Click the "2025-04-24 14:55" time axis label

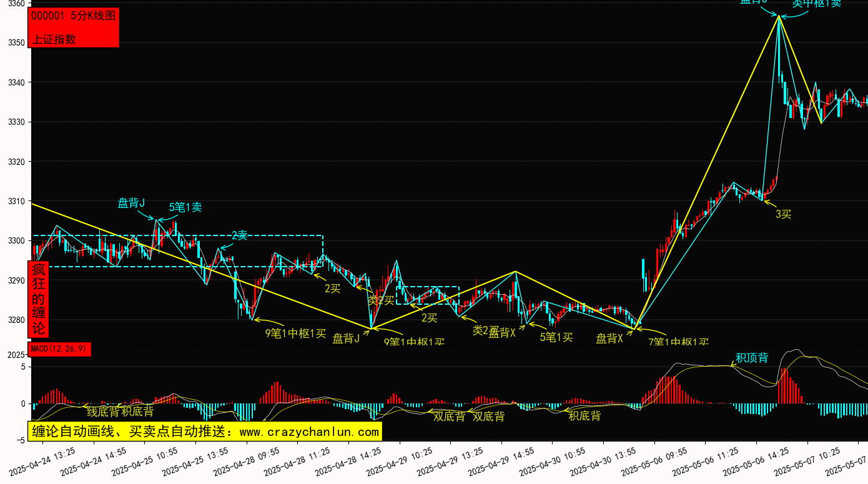coord(94,461)
